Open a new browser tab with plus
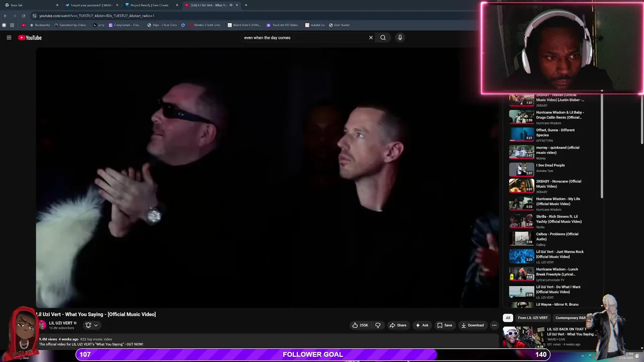The image size is (644, 362). tap(246, 5)
